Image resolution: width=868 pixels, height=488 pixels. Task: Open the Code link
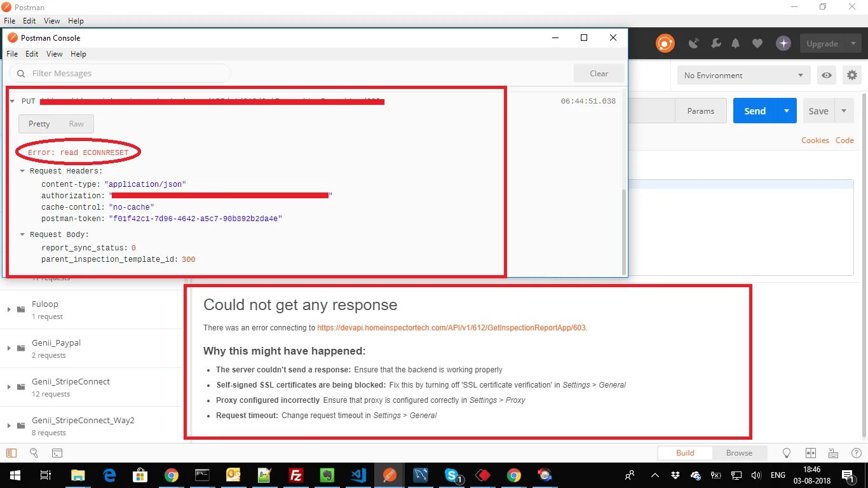tap(844, 140)
